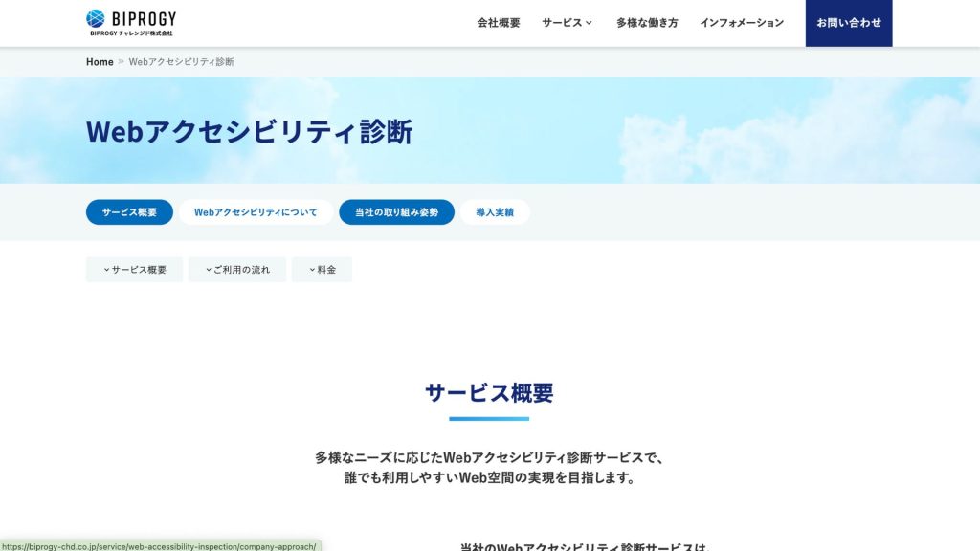
Task: Click the BIPROGY globe logo icon
Action: point(96,18)
